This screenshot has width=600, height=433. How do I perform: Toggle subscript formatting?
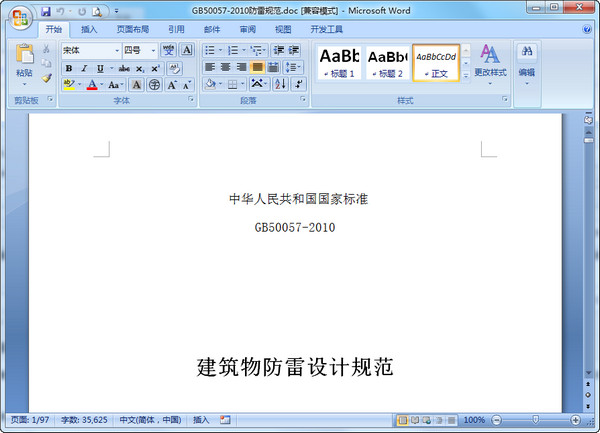pyautogui.click(x=140, y=69)
